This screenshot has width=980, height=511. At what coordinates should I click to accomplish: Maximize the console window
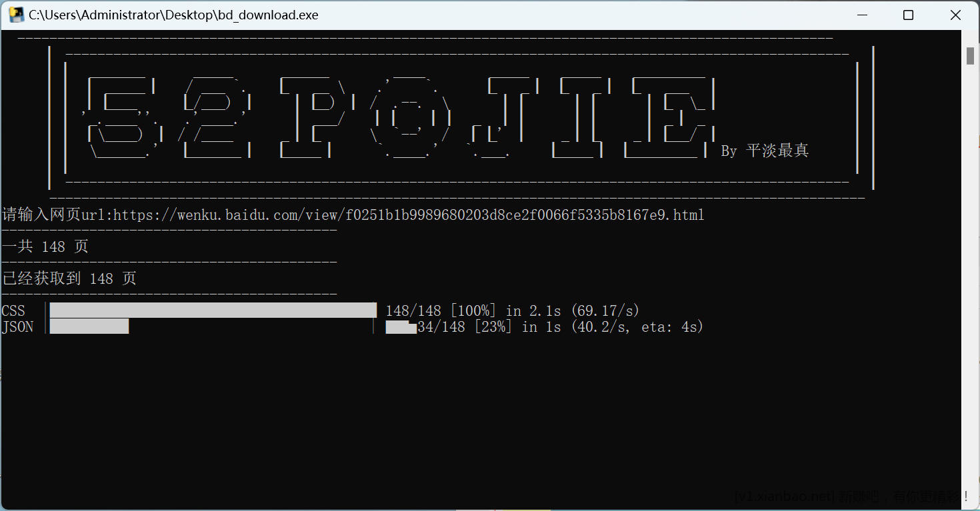pyautogui.click(x=908, y=15)
